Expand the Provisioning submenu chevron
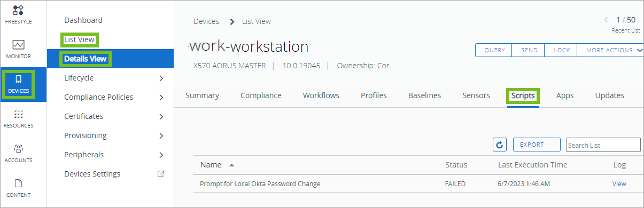Image resolution: width=644 pixels, height=208 pixels. (x=161, y=136)
